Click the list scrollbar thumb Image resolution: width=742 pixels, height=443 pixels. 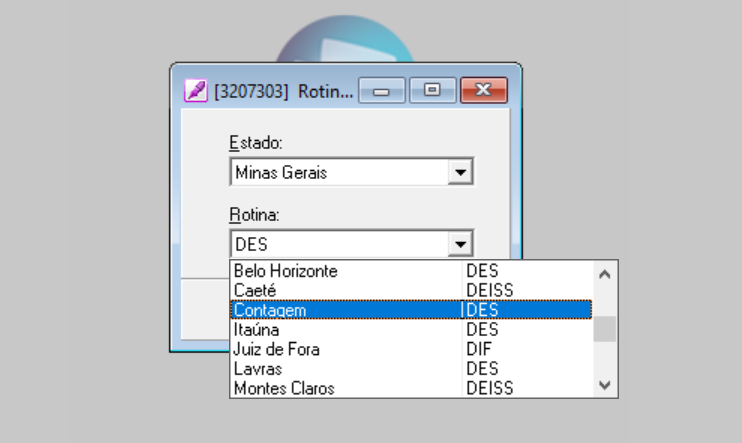coord(604,329)
